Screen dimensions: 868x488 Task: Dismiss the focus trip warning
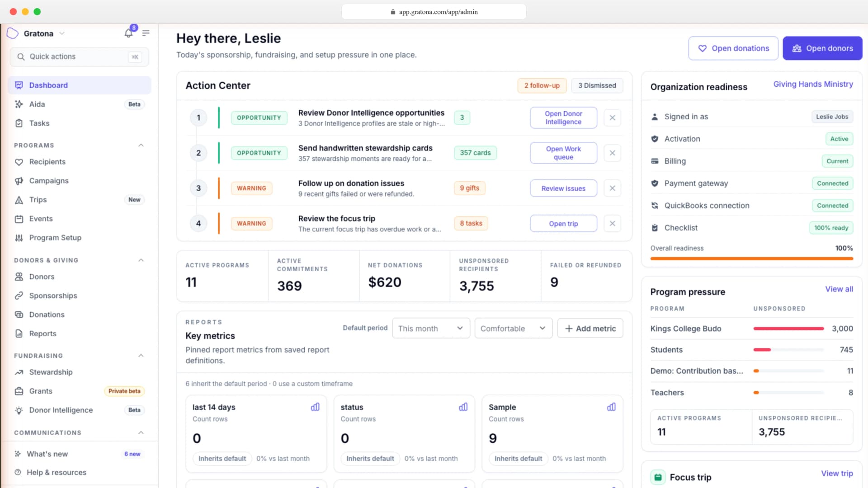(612, 223)
